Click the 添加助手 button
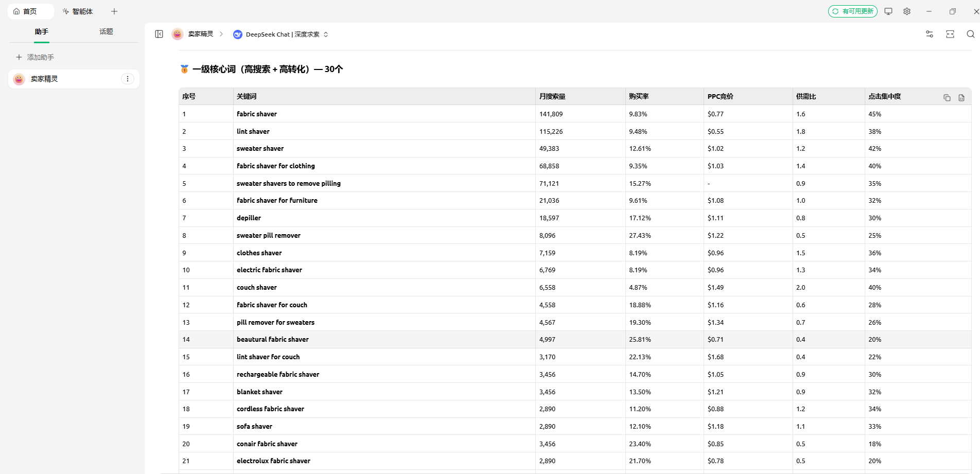The image size is (980, 474). tap(35, 57)
